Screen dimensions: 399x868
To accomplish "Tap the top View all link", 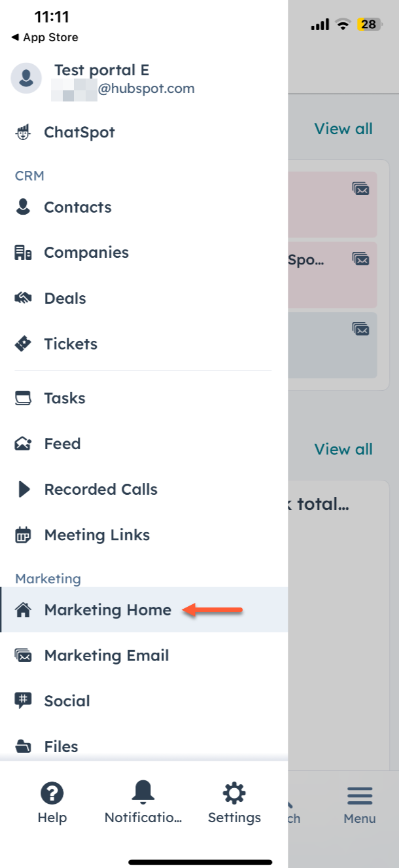I will click(x=343, y=128).
